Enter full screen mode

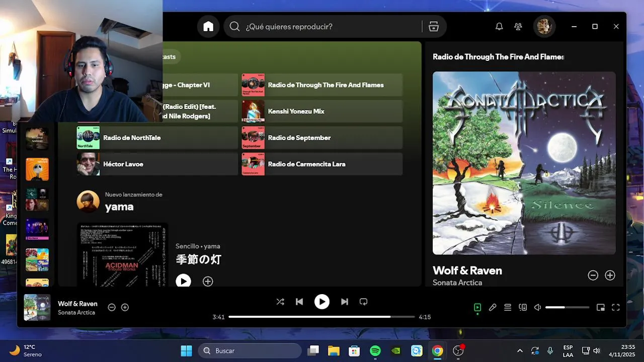point(616,307)
